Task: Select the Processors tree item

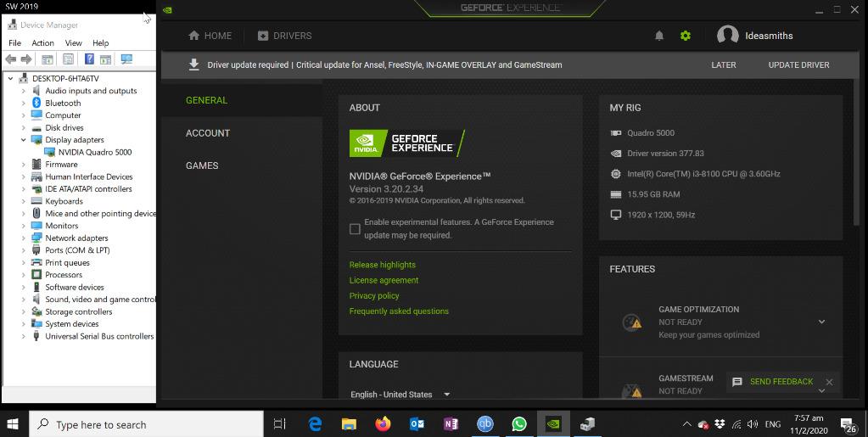Action: [x=63, y=275]
